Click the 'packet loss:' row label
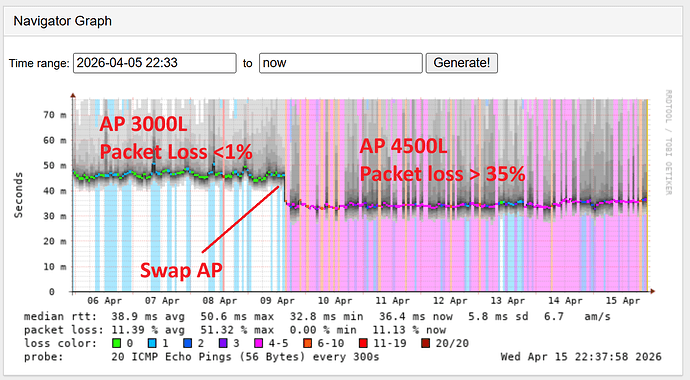This screenshot has width=690, height=380. (64, 330)
